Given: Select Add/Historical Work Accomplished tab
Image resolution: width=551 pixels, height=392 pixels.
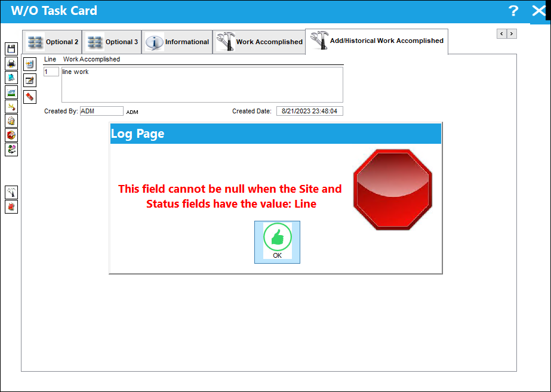Looking at the screenshot, I should tap(377, 41).
